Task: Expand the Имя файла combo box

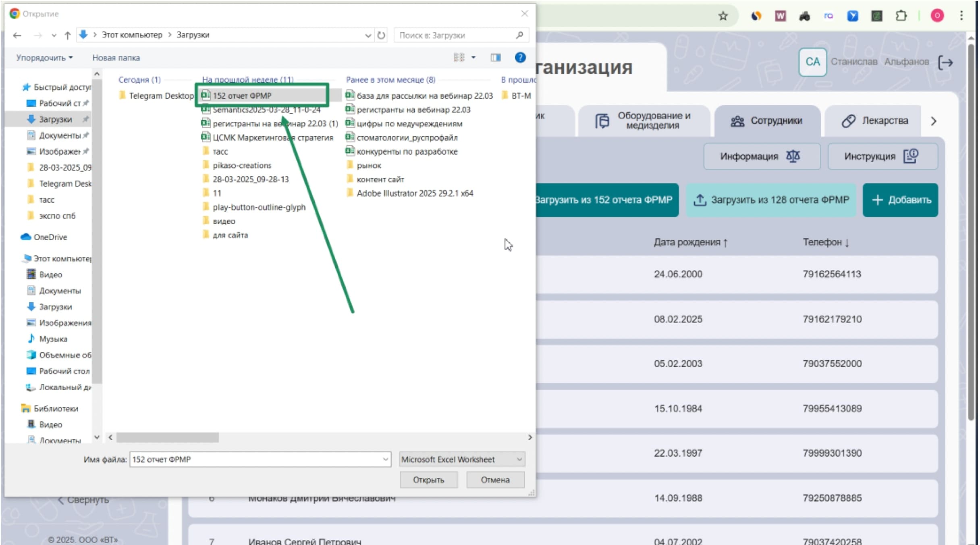Action: (x=385, y=459)
